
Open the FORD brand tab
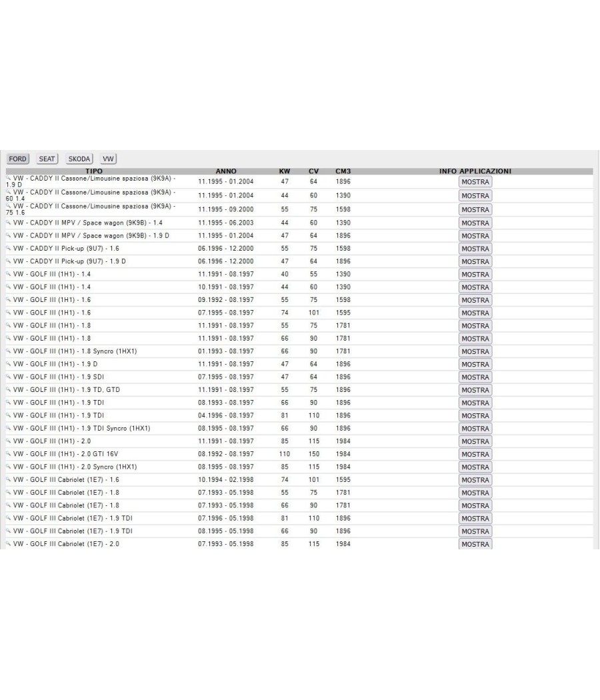(18, 159)
